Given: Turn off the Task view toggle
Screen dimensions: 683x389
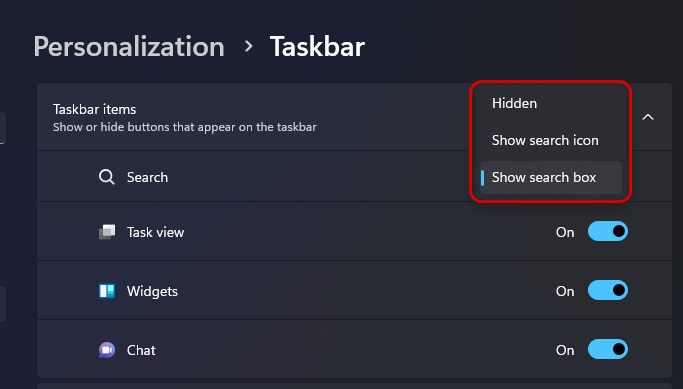Looking at the screenshot, I should pos(608,231).
